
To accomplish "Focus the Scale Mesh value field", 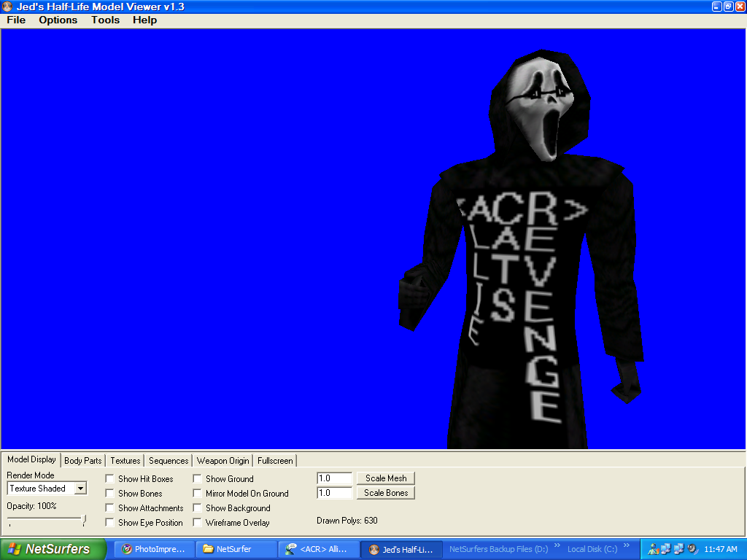I will tap(334, 478).
